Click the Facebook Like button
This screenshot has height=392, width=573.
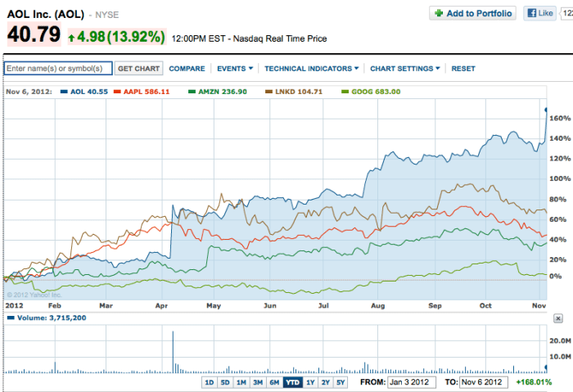click(541, 13)
